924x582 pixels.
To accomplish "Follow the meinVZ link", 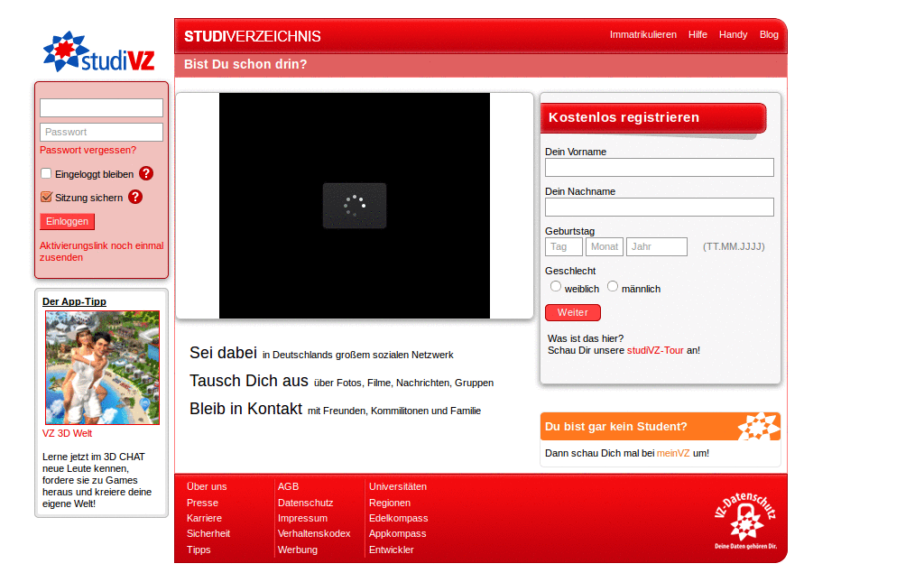I will click(673, 454).
